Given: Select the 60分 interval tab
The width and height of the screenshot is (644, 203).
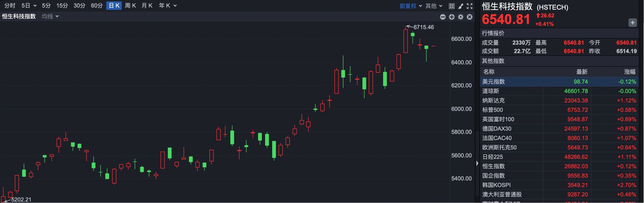Looking at the screenshot, I should click(x=97, y=6).
